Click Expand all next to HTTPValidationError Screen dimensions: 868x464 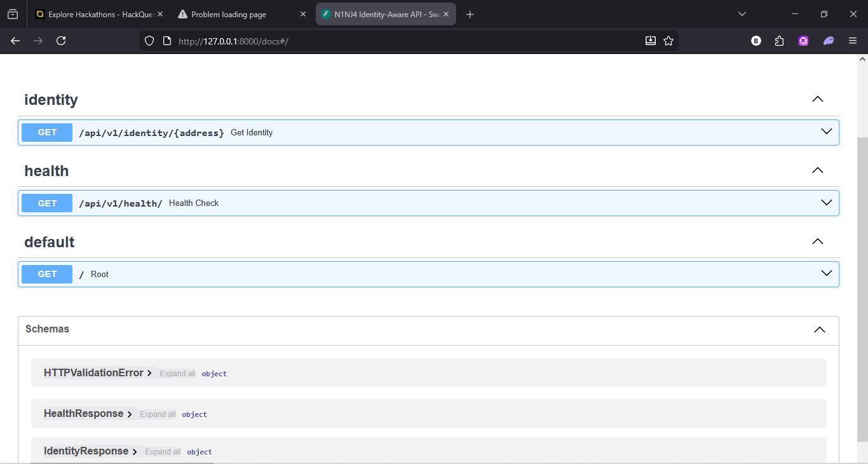click(177, 374)
